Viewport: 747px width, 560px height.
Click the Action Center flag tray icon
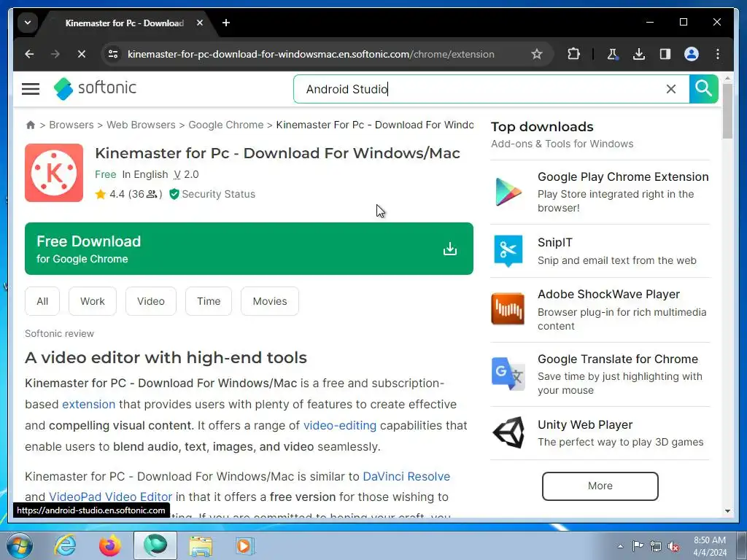pos(638,546)
